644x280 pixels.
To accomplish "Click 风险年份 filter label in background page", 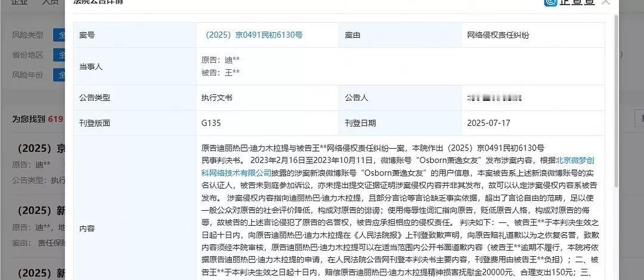I will 27,75.
